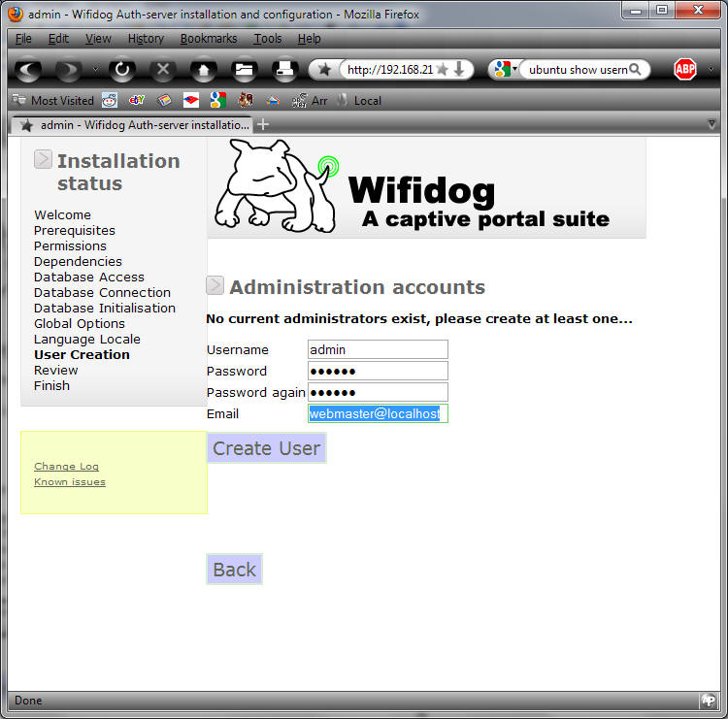Click the Forward navigation arrow
This screenshot has height=719, width=728.
coord(68,70)
